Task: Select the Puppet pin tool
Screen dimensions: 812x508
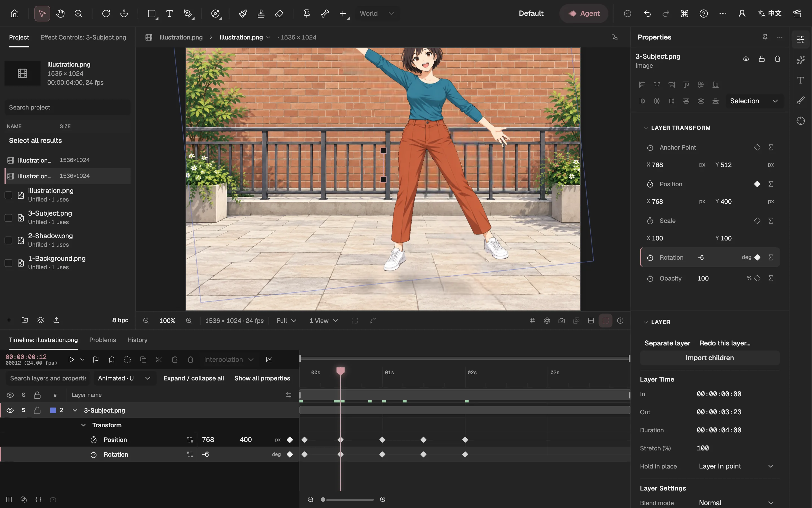Action: click(x=307, y=14)
